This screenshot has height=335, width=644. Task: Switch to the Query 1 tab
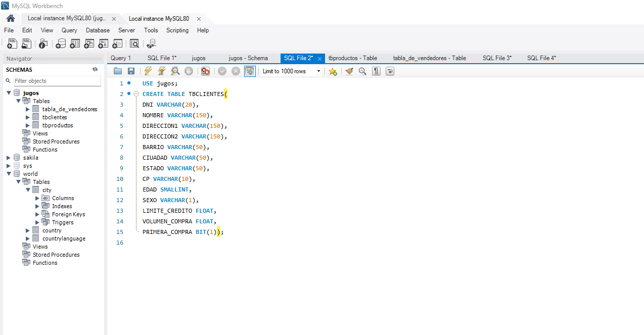[x=121, y=58]
